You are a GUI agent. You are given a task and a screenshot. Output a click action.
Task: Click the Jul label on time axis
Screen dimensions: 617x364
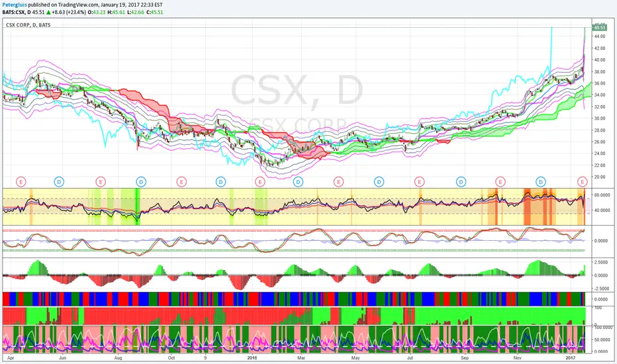coord(410,358)
